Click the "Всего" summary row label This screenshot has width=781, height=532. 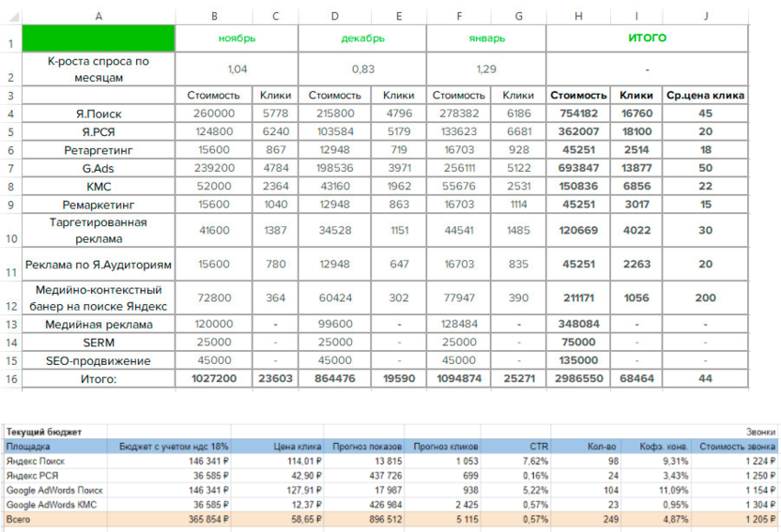(x=21, y=518)
